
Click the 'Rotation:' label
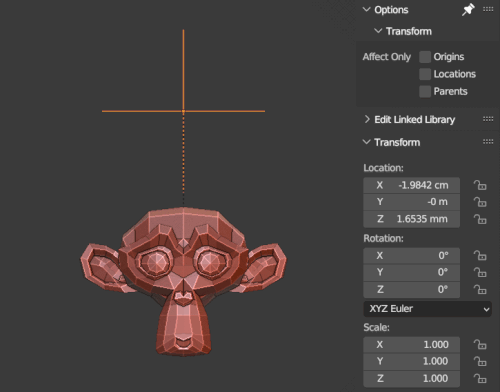click(383, 238)
